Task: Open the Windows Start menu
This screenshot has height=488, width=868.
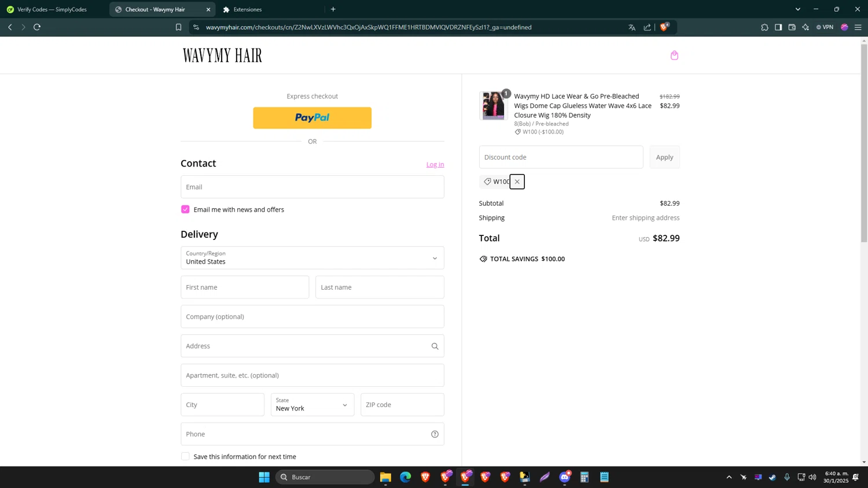Action: [264, 477]
